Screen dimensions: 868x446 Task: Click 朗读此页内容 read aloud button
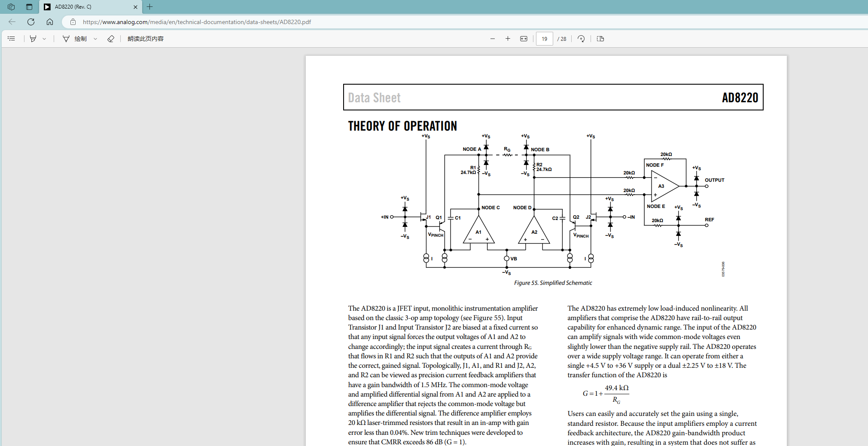click(146, 39)
